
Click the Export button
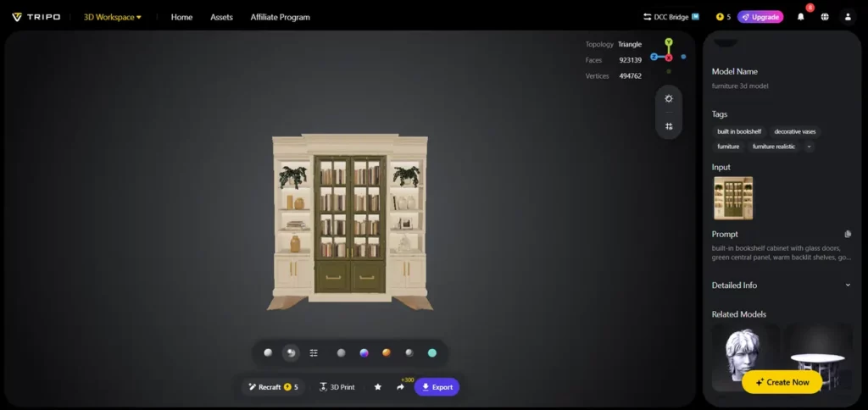pyautogui.click(x=437, y=387)
